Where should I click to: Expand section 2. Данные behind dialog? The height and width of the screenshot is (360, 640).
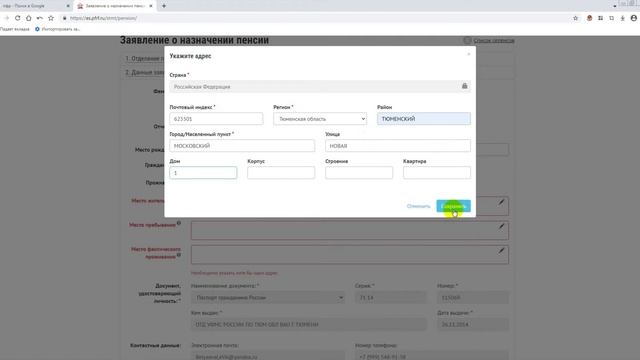point(144,72)
